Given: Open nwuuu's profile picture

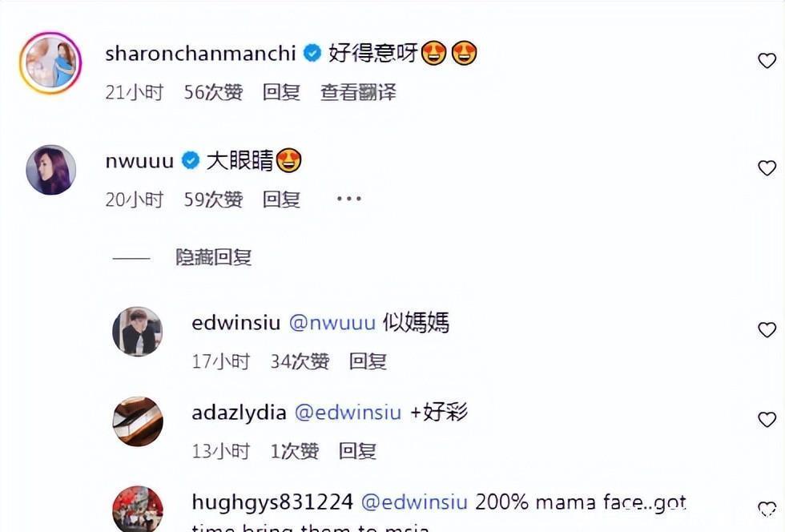Looking at the screenshot, I should [51, 170].
